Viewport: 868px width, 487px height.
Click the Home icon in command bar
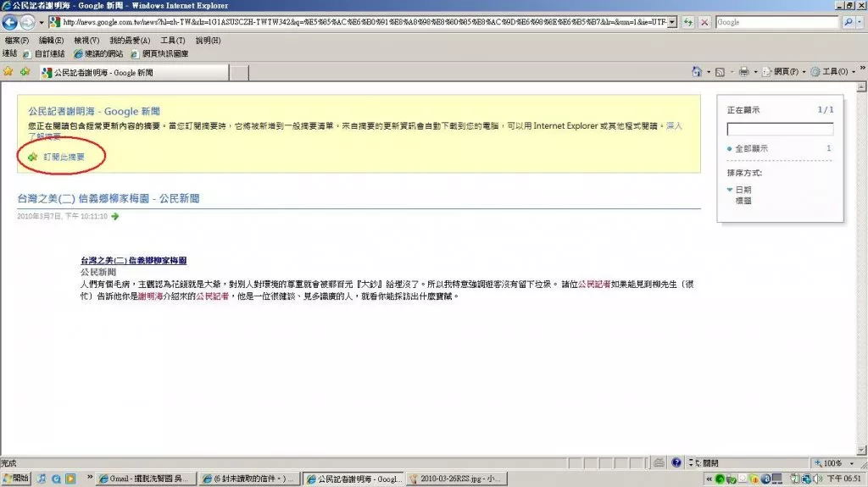(x=697, y=71)
